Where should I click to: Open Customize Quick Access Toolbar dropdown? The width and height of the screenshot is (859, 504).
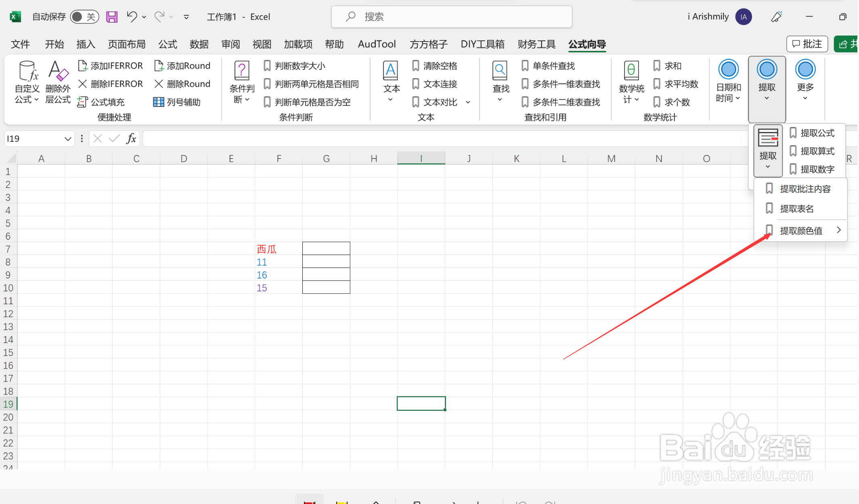click(x=186, y=17)
